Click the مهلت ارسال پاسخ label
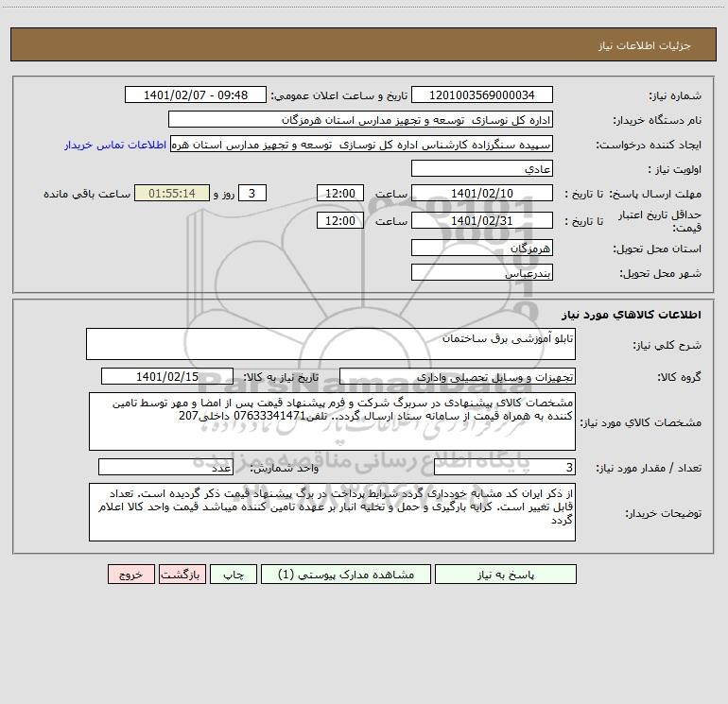 coord(655,194)
